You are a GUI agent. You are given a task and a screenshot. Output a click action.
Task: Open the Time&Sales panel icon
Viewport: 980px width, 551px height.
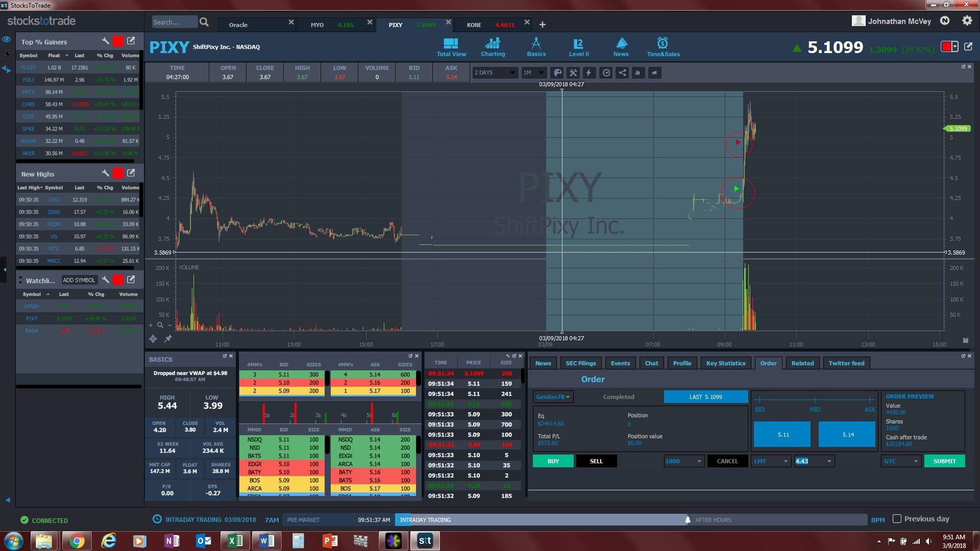click(x=663, y=46)
